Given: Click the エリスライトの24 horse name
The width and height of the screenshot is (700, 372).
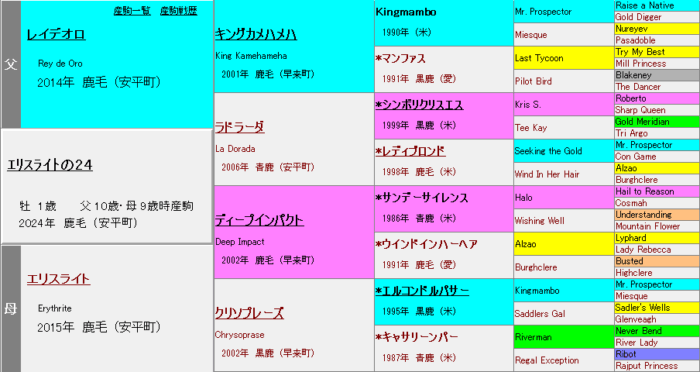Looking at the screenshot, I should coord(50,165).
